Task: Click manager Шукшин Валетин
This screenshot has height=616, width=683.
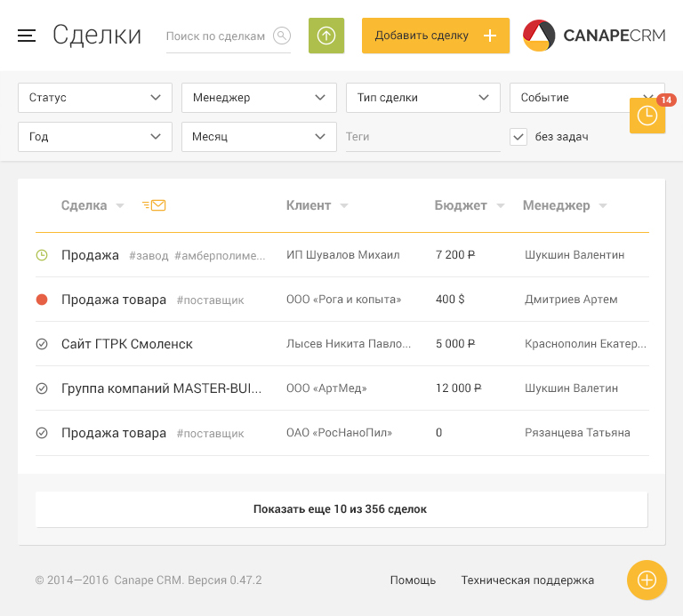Action: click(571, 388)
